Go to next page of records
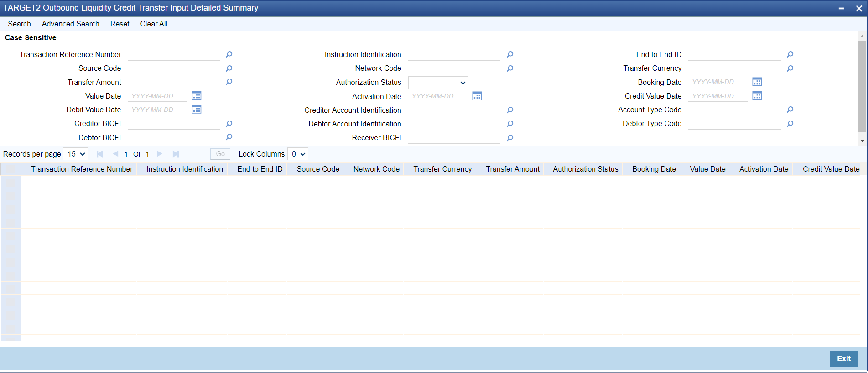Viewport: 868px width, 373px height. click(x=159, y=154)
